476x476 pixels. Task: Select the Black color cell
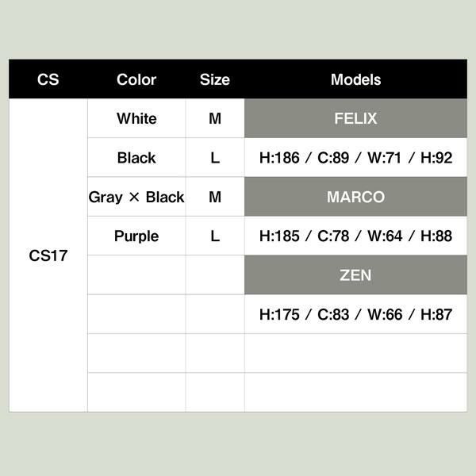coord(136,158)
